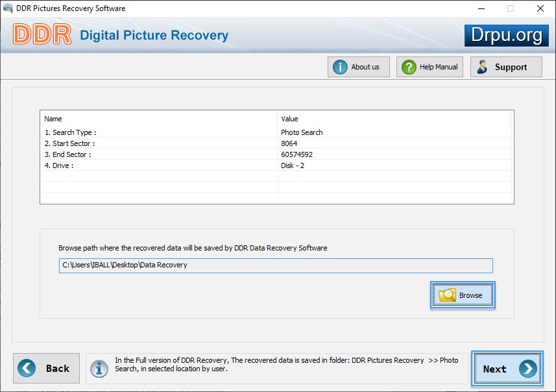Image resolution: width=556 pixels, height=392 pixels.
Task: Click the recovery save path field
Action: pos(276,265)
